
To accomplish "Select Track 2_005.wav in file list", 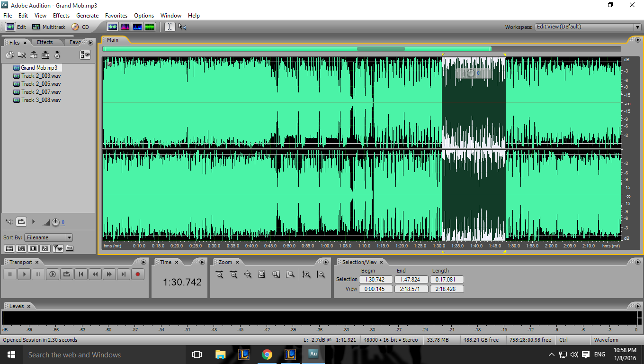I will click(41, 84).
